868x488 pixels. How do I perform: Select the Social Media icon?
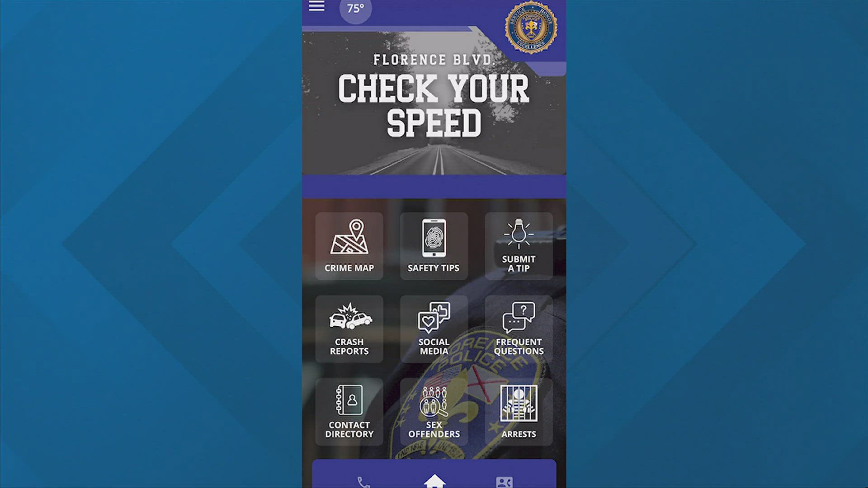[x=434, y=327]
